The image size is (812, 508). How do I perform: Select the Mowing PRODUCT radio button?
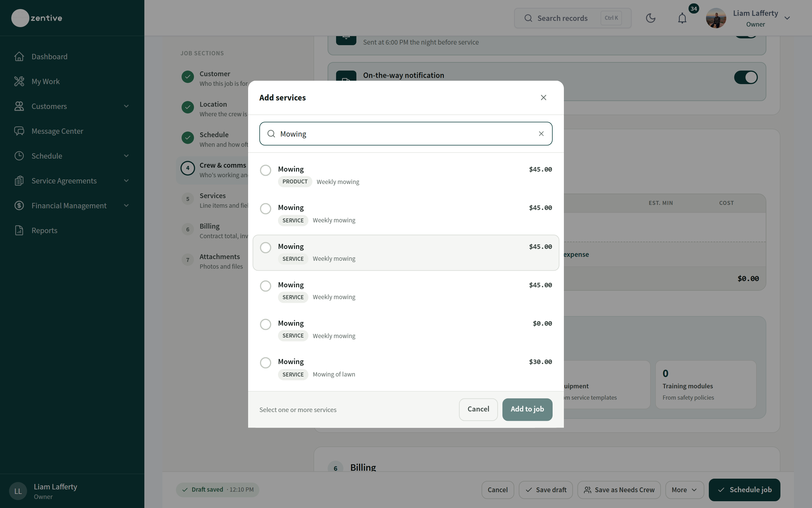click(x=265, y=170)
